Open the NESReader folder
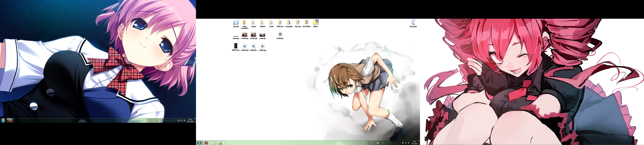Viewport: 644px width, 145px height. [280, 23]
